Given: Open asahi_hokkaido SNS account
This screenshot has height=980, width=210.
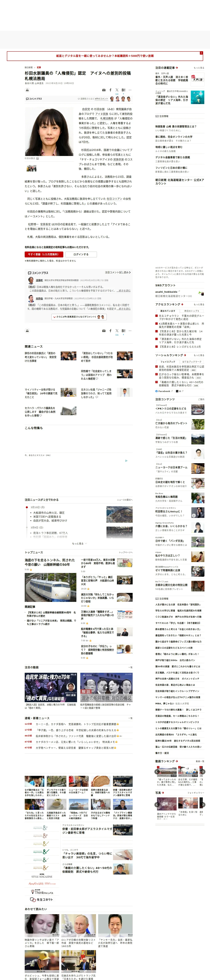Looking at the screenshot, I should 166,292.
